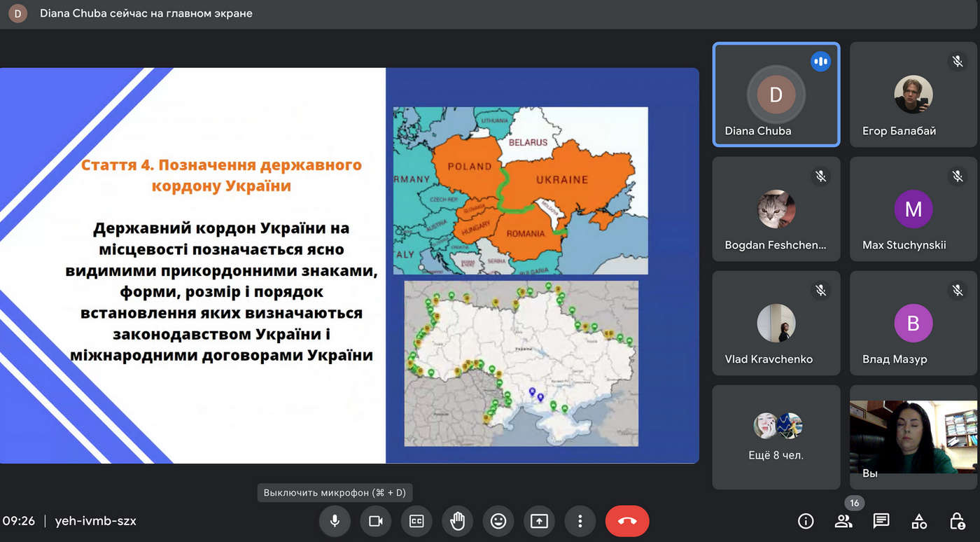Select Влад Мазур's participant tile
This screenshot has width=980, height=542.
point(913,323)
